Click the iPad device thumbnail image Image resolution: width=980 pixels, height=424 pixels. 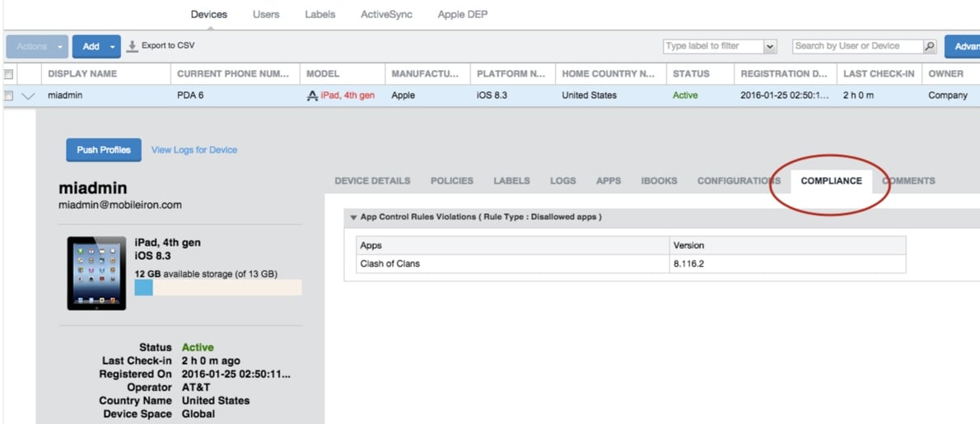tap(96, 273)
